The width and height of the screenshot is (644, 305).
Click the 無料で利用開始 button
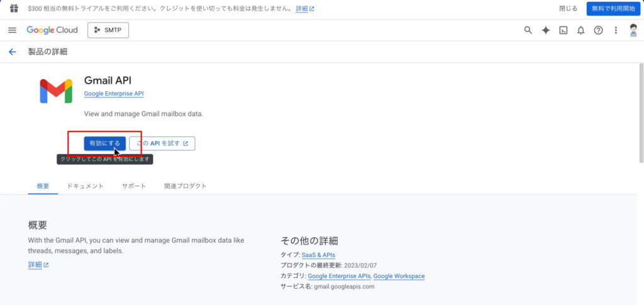point(613,9)
